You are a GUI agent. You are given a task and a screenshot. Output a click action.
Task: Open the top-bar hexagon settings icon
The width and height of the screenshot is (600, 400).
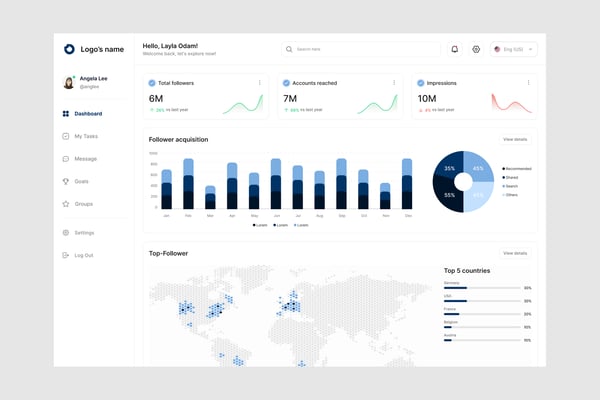[x=476, y=49]
